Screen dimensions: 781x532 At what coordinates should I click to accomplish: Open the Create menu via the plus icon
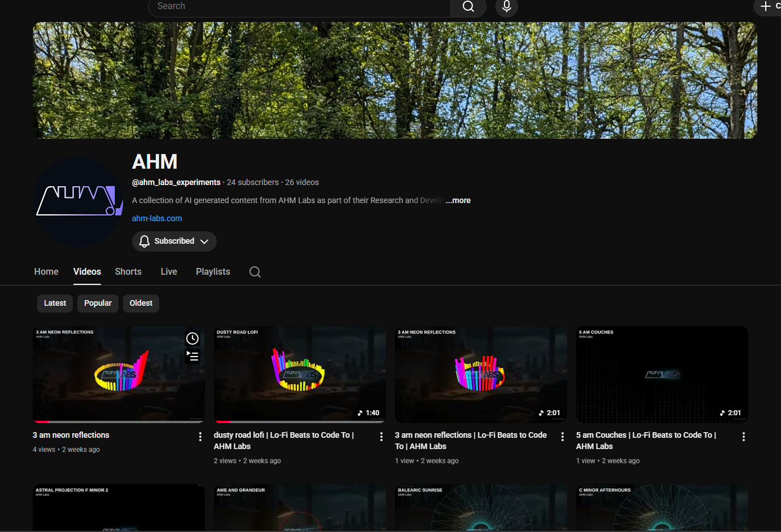point(766,7)
